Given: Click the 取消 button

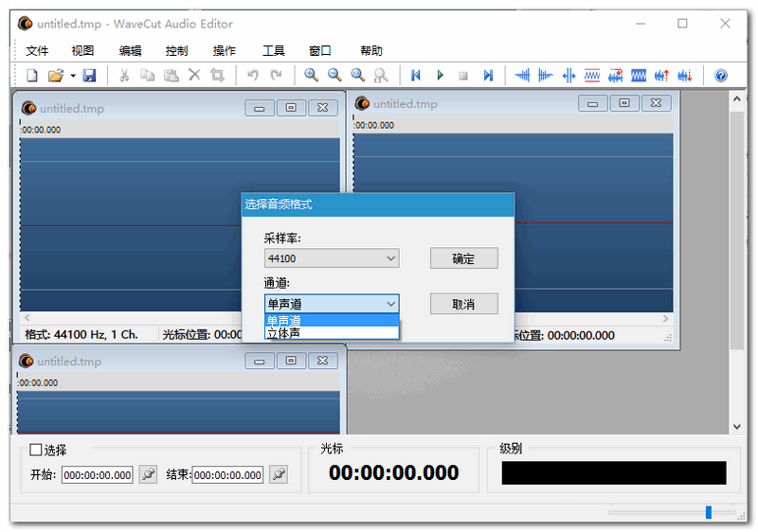Looking at the screenshot, I should coord(463,304).
